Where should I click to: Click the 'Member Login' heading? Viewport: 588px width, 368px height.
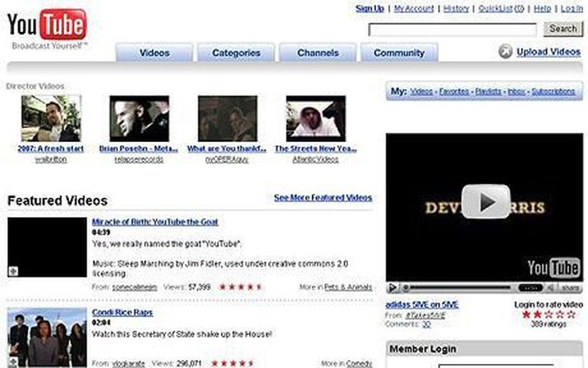pos(422,349)
